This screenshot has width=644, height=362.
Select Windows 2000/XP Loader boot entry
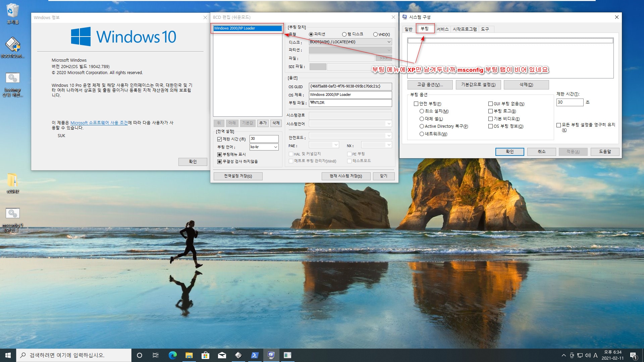(x=248, y=28)
